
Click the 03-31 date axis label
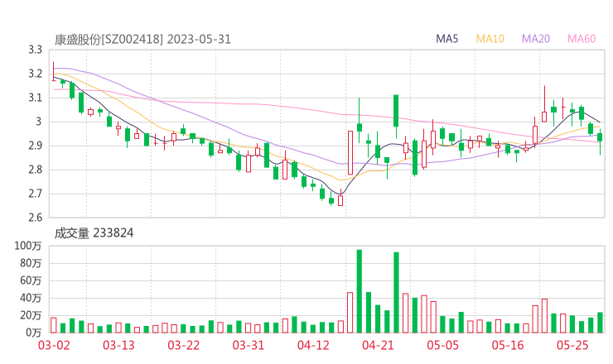[249, 345]
